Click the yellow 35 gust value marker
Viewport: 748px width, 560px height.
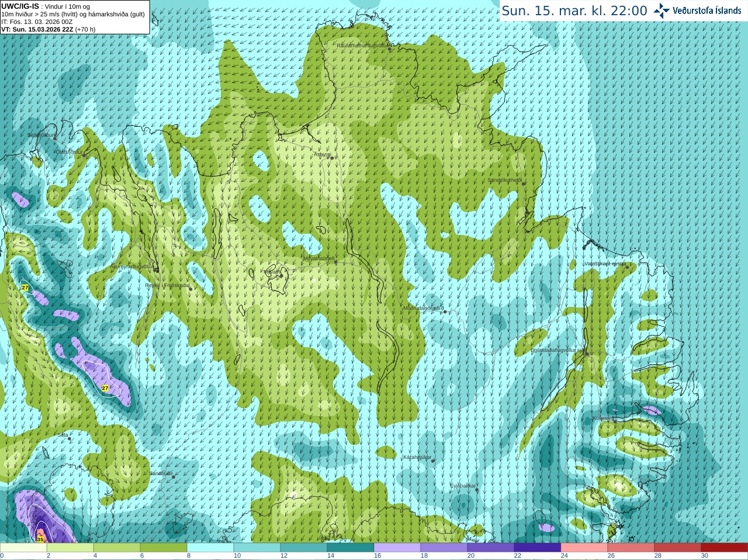40,539
